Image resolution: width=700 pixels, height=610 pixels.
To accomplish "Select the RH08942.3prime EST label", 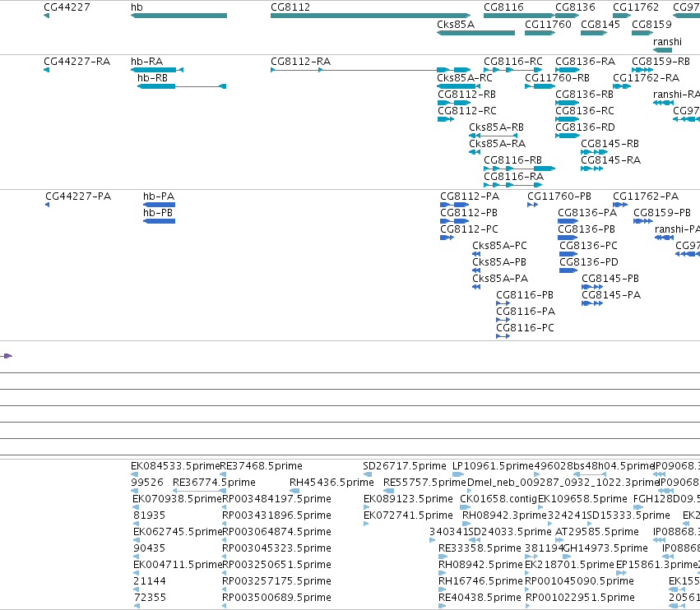I will click(504, 515).
